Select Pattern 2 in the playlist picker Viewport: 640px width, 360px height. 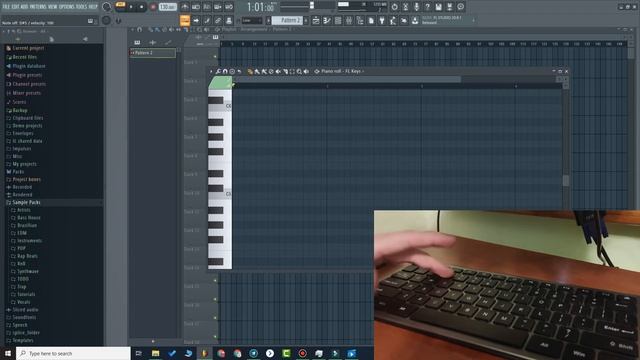tap(153, 53)
